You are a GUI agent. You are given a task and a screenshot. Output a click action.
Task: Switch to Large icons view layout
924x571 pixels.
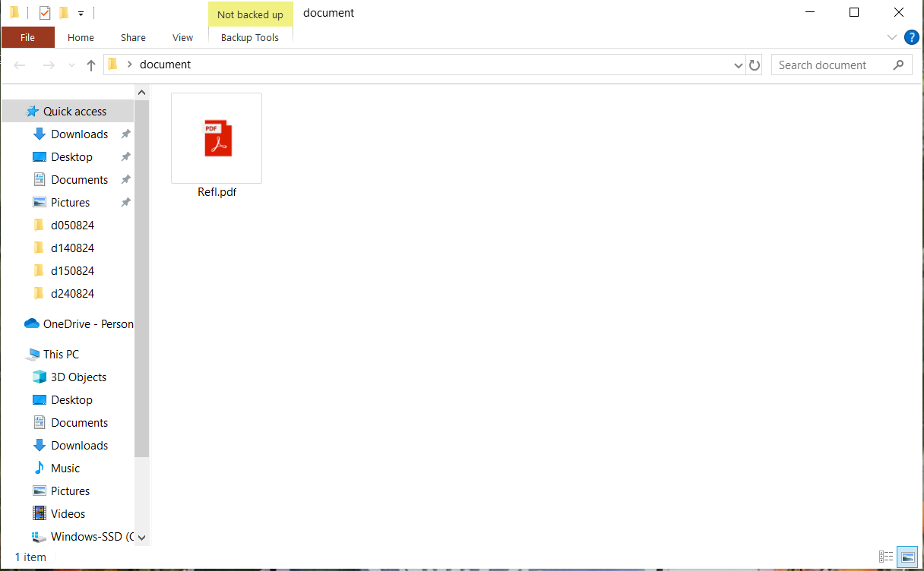tap(907, 557)
